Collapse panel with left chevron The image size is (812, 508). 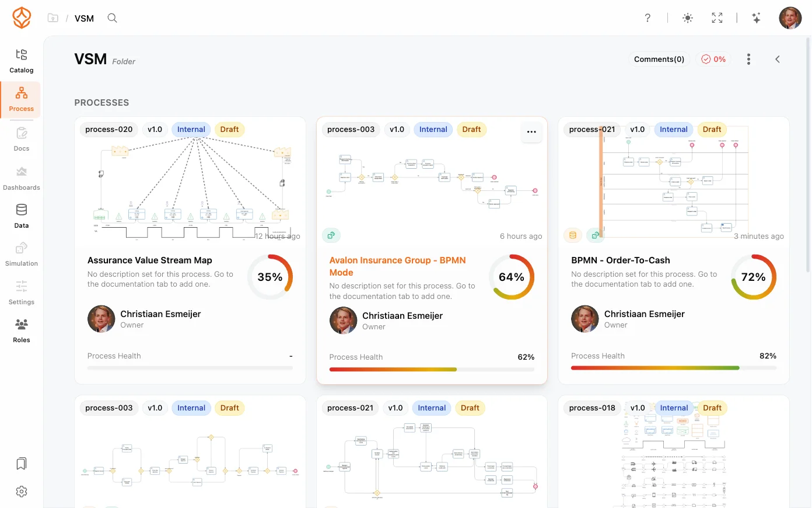click(x=777, y=59)
